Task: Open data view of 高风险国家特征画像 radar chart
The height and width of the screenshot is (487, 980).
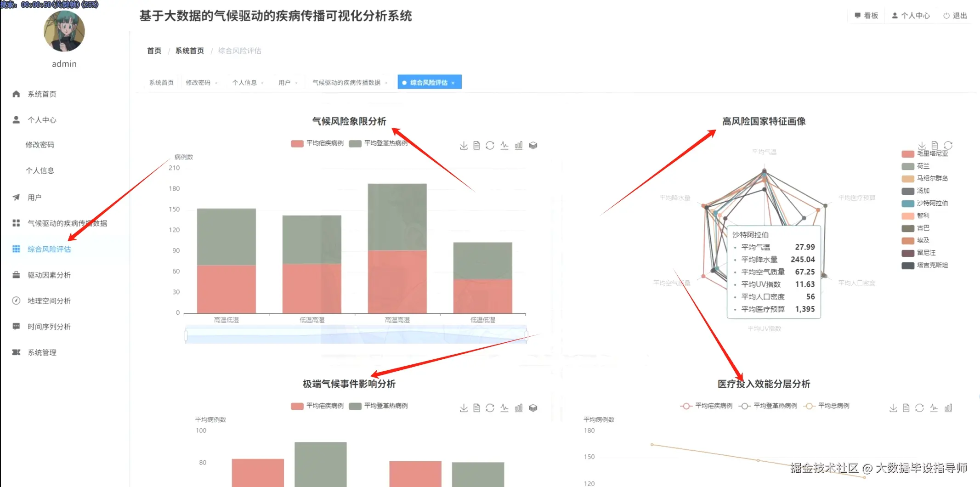Action: point(935,145)
